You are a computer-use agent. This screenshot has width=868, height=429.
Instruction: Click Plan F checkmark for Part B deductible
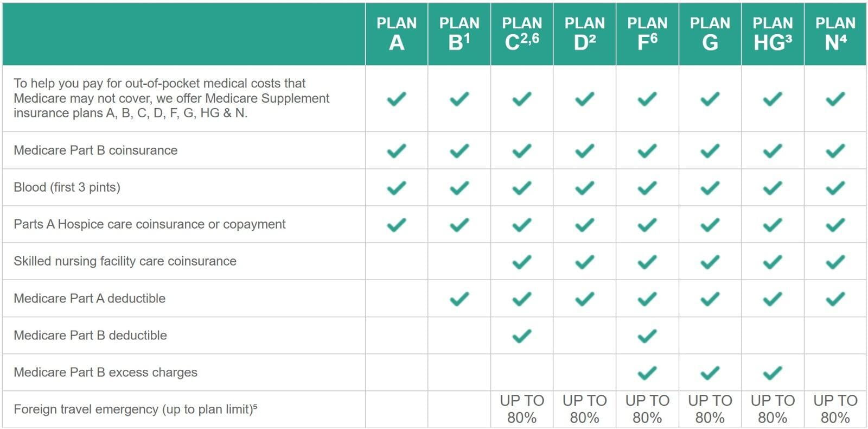click(x=647, y=336)
